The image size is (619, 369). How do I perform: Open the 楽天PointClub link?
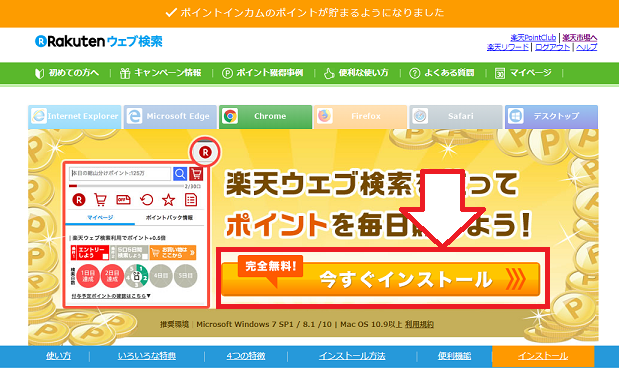533,38
